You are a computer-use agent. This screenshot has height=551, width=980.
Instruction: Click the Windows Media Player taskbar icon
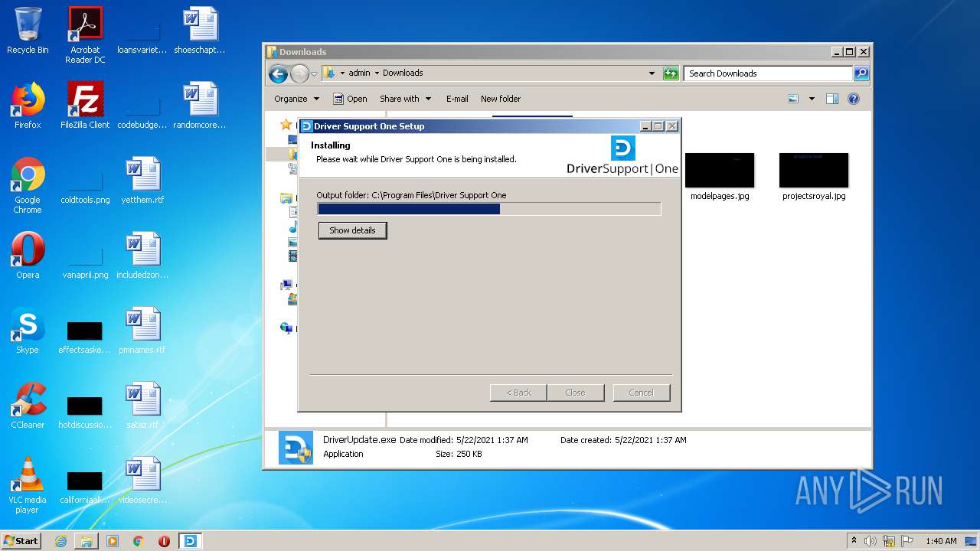pos(113,541)
